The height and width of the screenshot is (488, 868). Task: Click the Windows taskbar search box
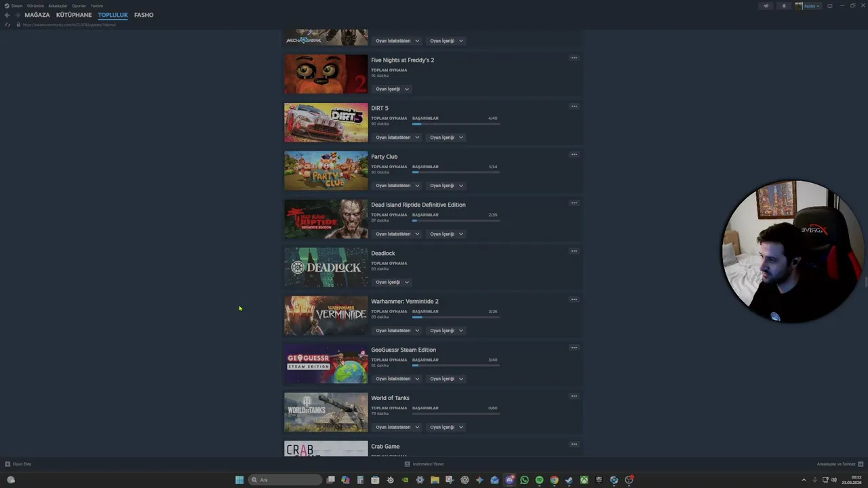click(x=285, y=480)
